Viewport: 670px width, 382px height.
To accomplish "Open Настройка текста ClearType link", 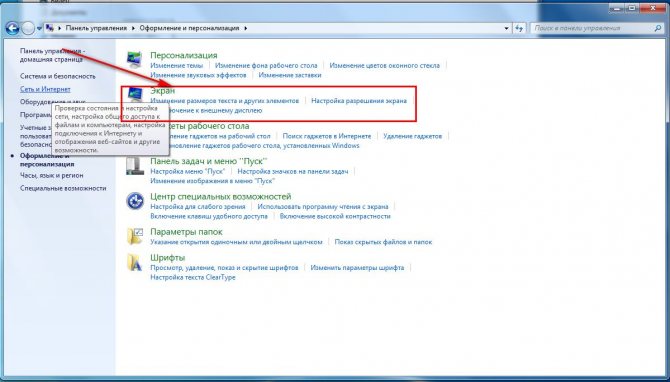I will (193, 277).
